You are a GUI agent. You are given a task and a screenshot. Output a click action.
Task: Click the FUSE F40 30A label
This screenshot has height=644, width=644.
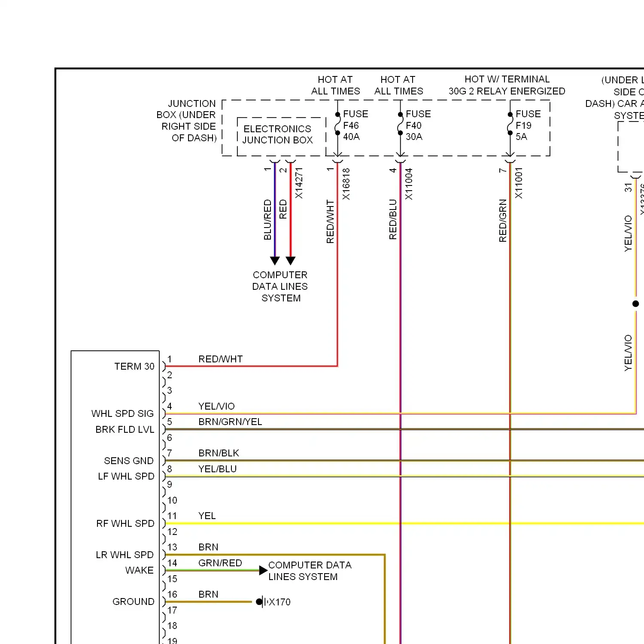tap(418, 125)
